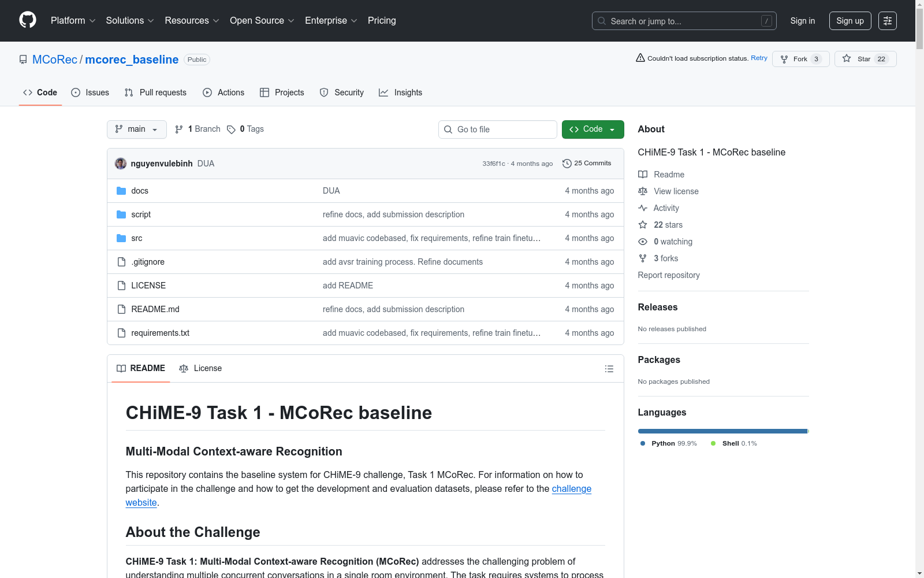Click the repository icon beside MCoRec
The image size is (924, 578).
click(x=23, y=60)
